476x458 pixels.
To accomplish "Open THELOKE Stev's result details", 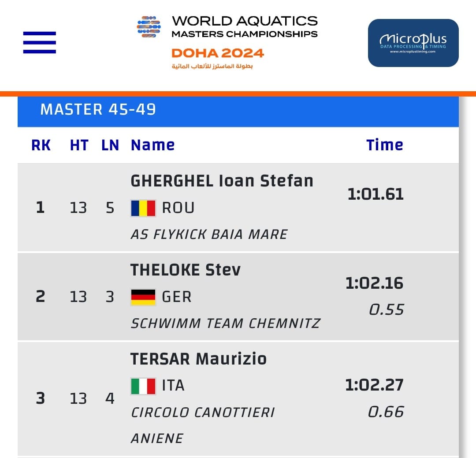I will click(186, 270).
